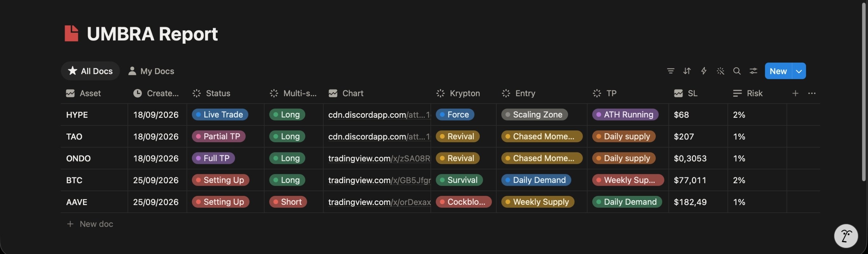The image size is (868, 254).
Task: Open the HYPE discord chart link
Action: 379,115
